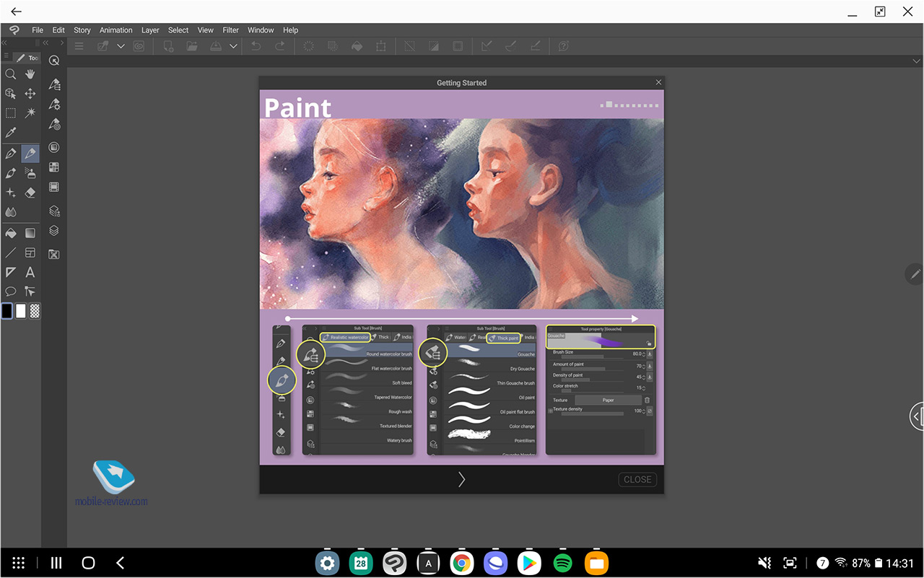Select the Brush tool
Image resolution: width=924 pixels, height=578 pixels.
click(x=10, y=173)
